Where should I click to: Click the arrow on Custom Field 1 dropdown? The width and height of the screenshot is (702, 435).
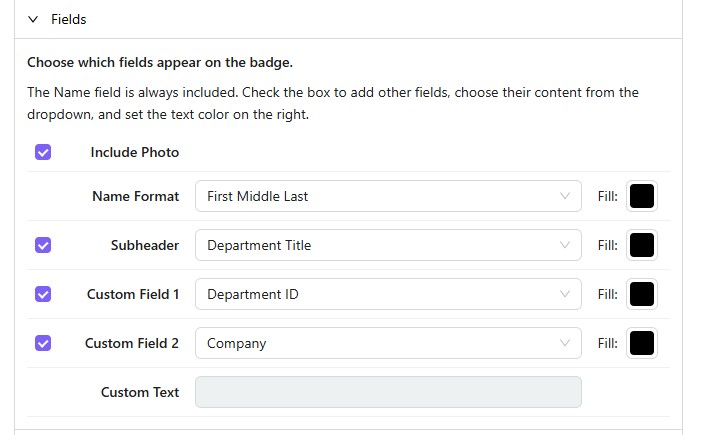click(x=565, y=294)
